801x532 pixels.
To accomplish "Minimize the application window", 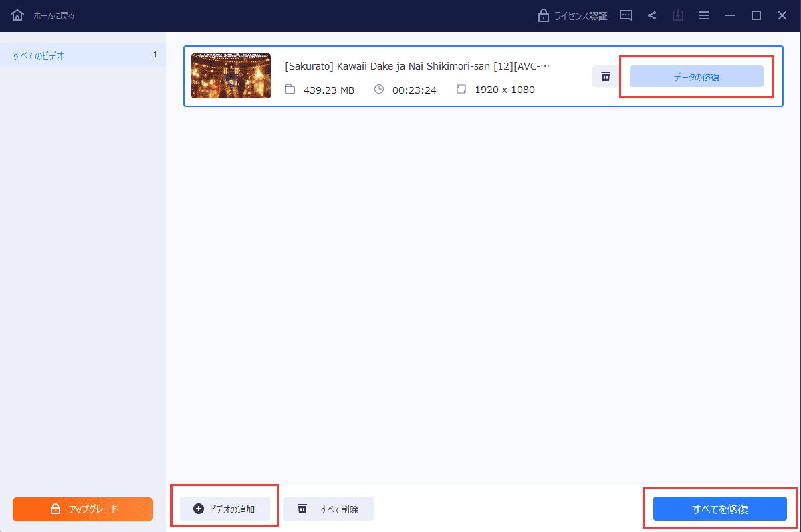I will pyautogui.click(x=730, y=16).
